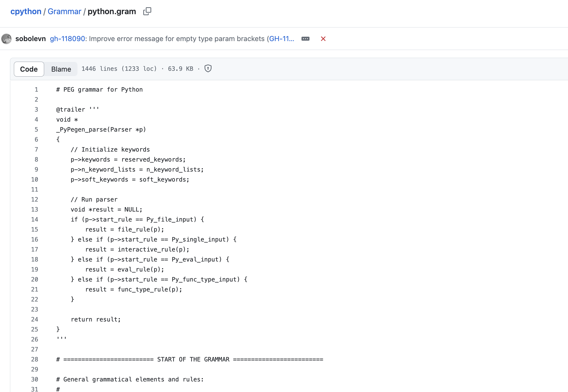Open the GH-11... pull request link
This screenshot has width=568, height=392.
click(x=282, y=39)
